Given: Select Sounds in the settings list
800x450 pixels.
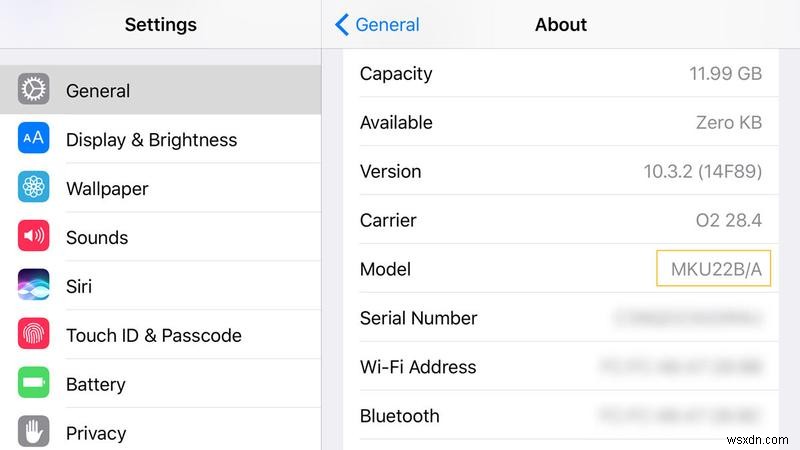Looking at the screenshot, I should point(97,238).
